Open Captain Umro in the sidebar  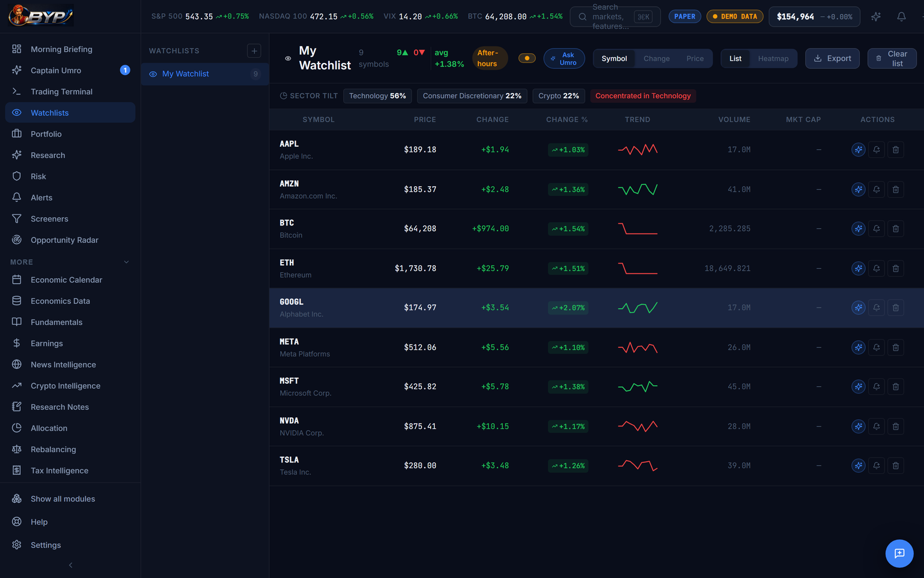pos(70,71)
